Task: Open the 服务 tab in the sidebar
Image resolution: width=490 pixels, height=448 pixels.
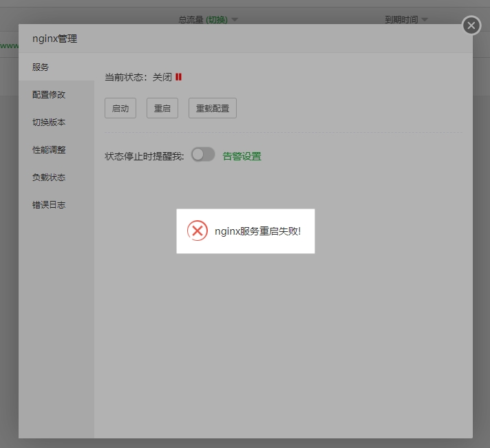Action: (x=56, y=67)
